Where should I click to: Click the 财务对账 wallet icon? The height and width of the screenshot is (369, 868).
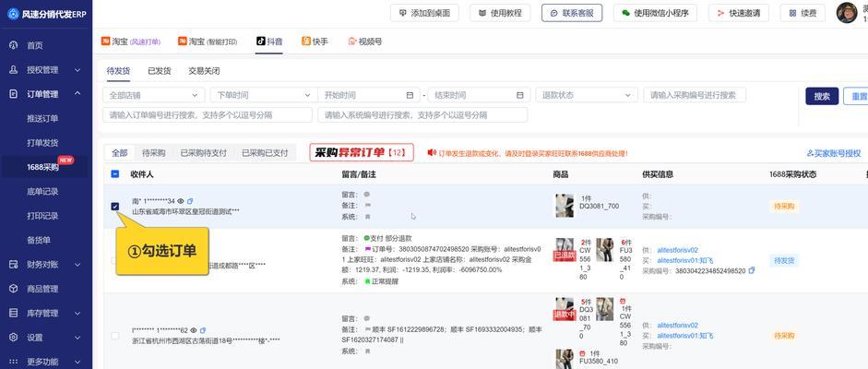click(14, 264)
